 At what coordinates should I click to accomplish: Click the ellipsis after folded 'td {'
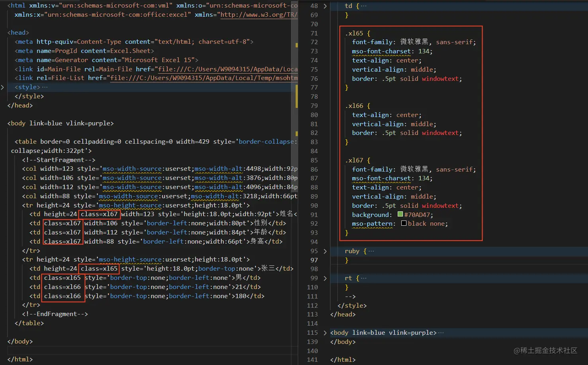point(363,6)
